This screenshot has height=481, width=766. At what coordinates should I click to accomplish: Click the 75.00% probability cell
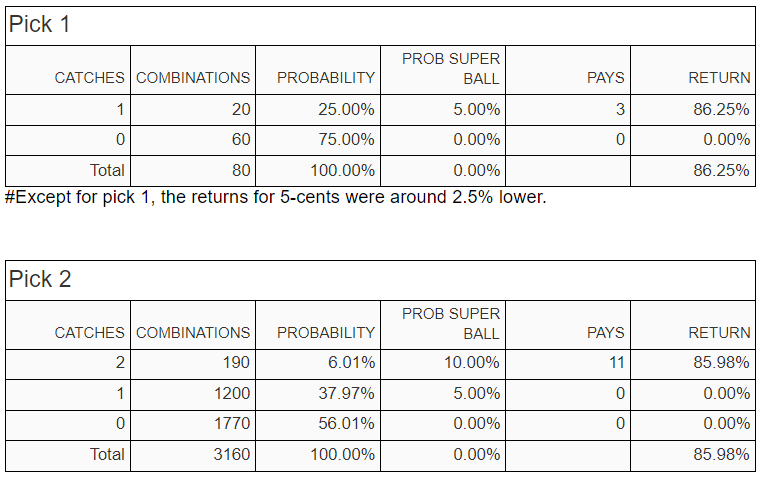tap(318, 140)
